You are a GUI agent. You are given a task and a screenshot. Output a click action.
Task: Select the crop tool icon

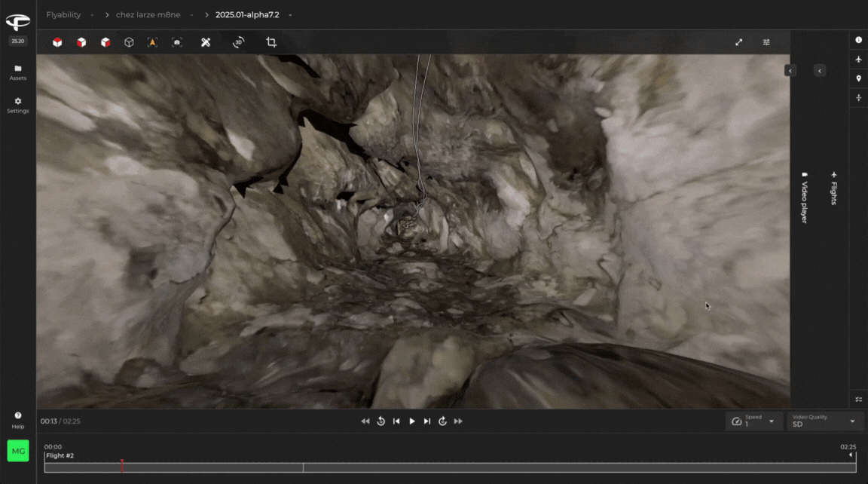pyautogui.click(x=271, y=43)
